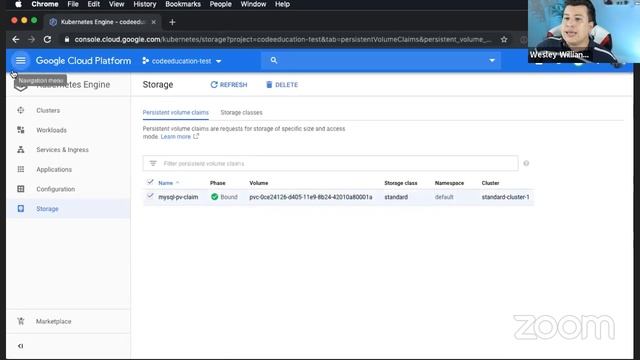Viewport: 640px width, 360px height.
Task: Open the Chrome File menu
Action: [73, 4]
